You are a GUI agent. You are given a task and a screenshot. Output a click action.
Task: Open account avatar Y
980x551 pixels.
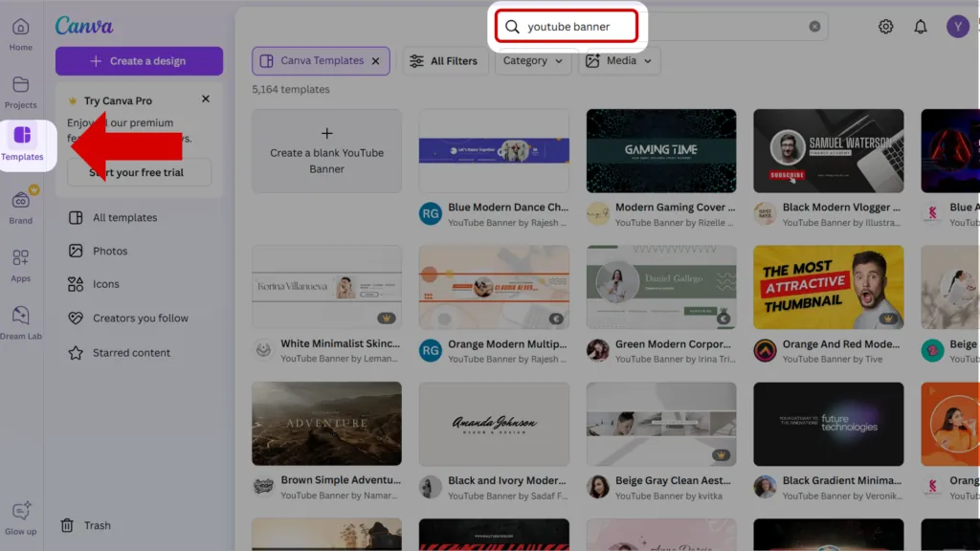(x=957, y=26)
